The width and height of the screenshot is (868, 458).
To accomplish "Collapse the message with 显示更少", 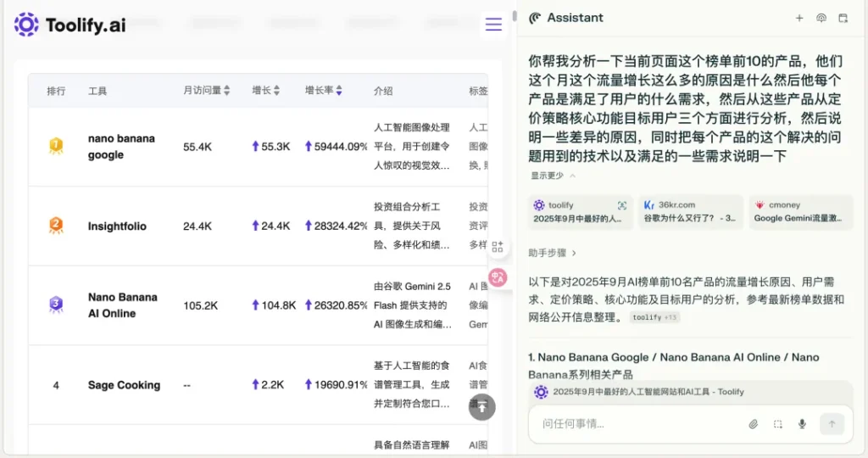I will point(553,176).
